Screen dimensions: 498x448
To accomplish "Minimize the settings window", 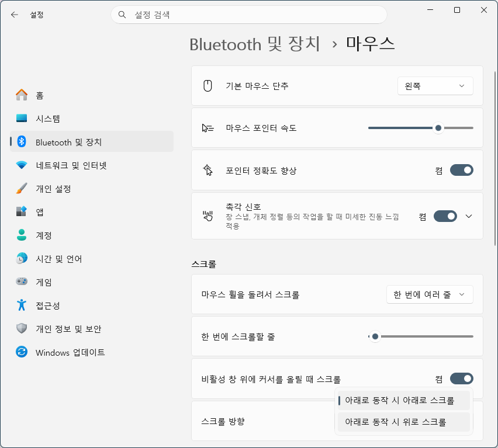I will (430, 10).
